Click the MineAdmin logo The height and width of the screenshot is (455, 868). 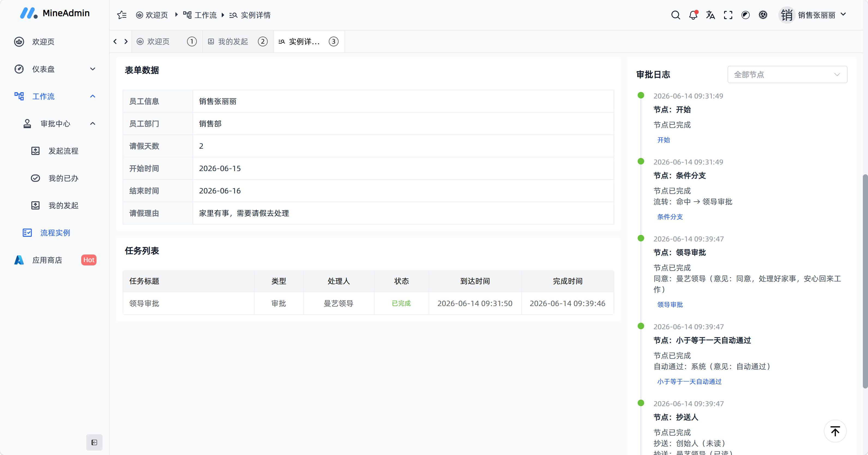pos(55,13)
